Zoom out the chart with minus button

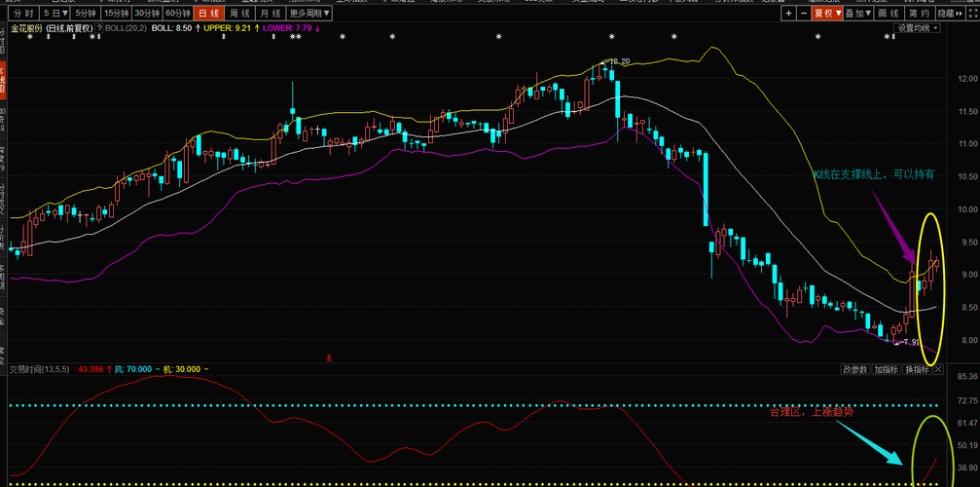point(803,13)
